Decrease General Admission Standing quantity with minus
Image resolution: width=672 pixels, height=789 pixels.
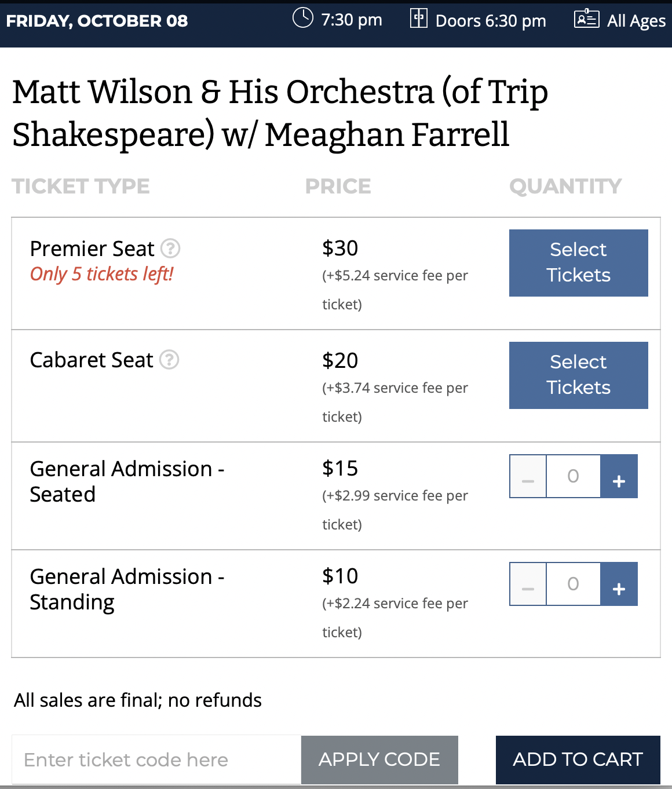tap(528, 584)
